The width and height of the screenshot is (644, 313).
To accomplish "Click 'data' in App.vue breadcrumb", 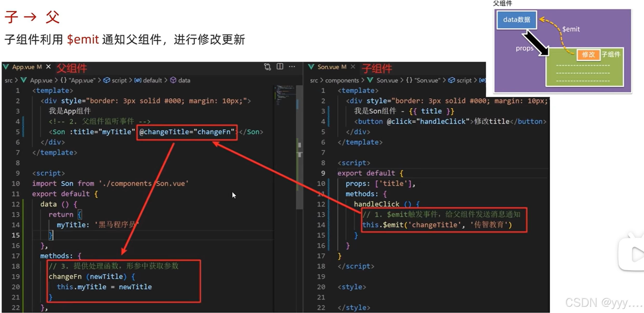I will pyautogui.click(x=184, y=80).
